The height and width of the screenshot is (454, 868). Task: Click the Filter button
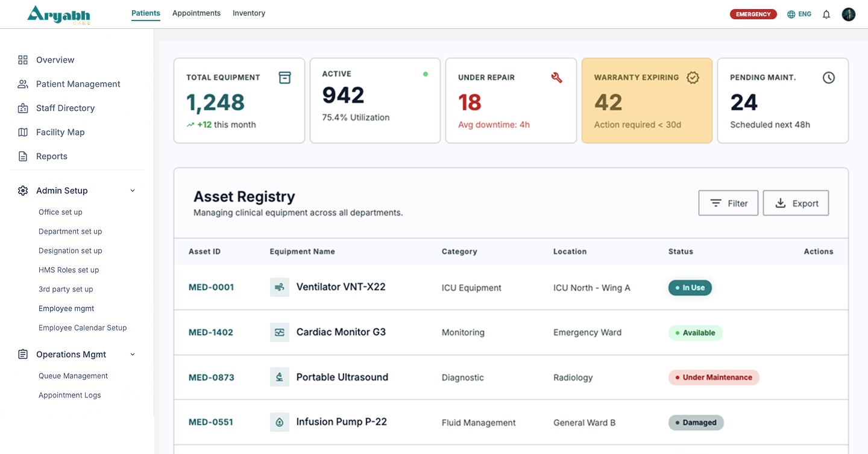(x=728, y=203)
